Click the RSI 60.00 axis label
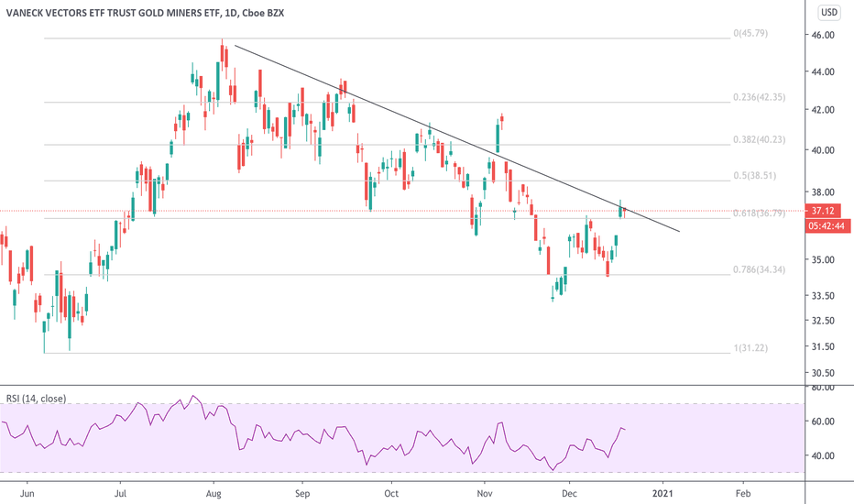This screenshot has width=854, height=504. tap(823, 422)
